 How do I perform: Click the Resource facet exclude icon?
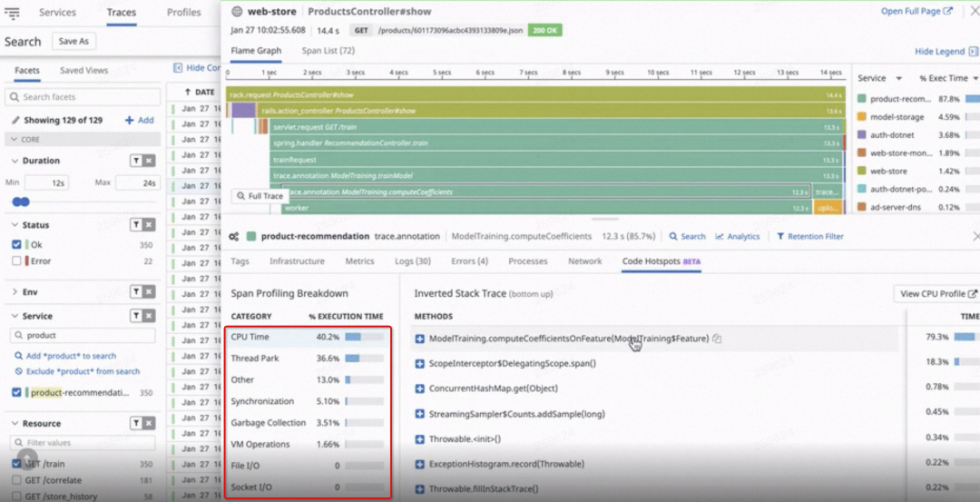pos(149,423)
